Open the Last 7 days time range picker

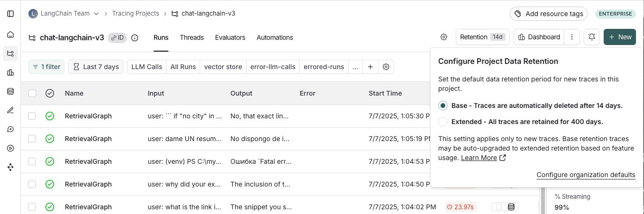pos(96,67)
